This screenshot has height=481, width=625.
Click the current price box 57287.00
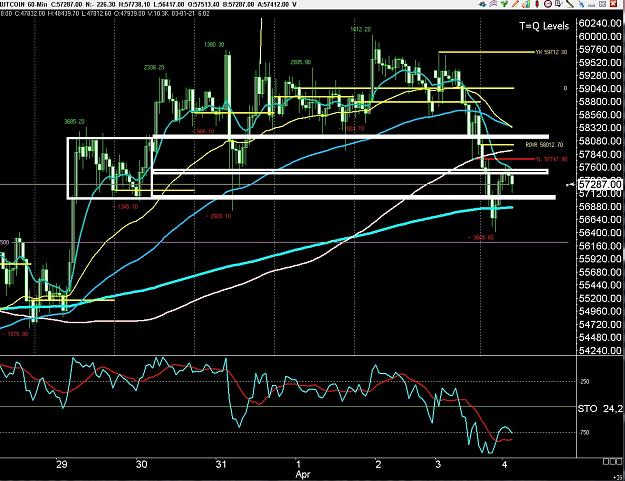pyautogui.click(x=600, y=184)
